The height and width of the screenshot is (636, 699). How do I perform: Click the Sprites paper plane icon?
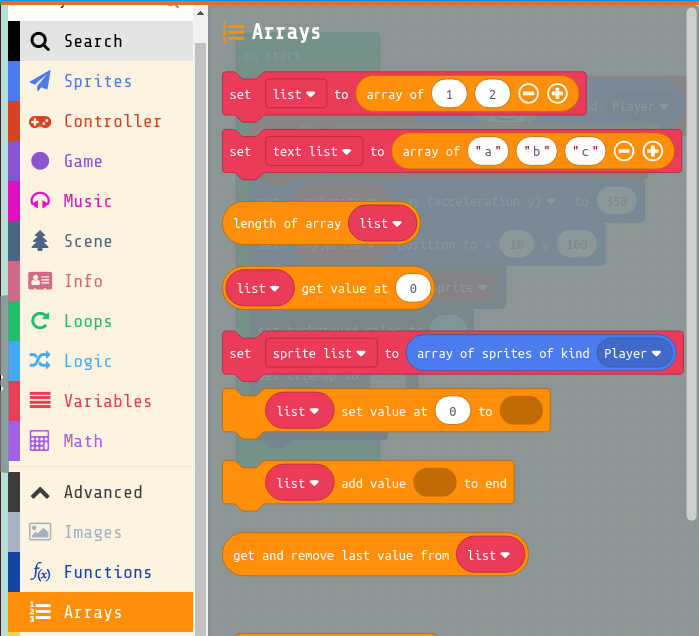(40, 81)
